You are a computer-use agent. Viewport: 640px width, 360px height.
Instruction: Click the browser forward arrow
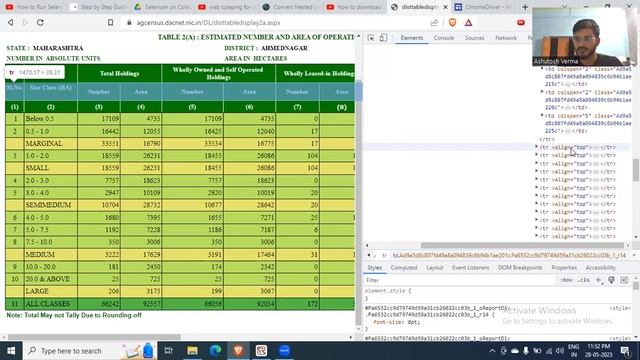25,23
